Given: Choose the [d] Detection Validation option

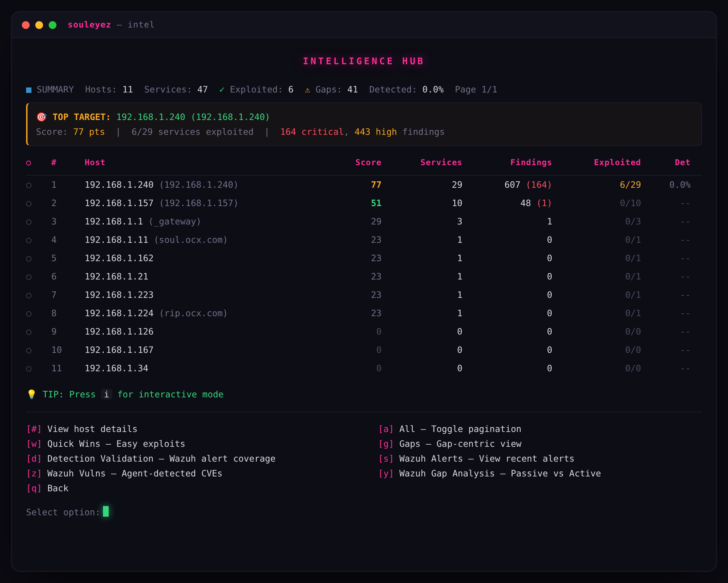Looking at the screenshot, I should (x=151, y=459).
